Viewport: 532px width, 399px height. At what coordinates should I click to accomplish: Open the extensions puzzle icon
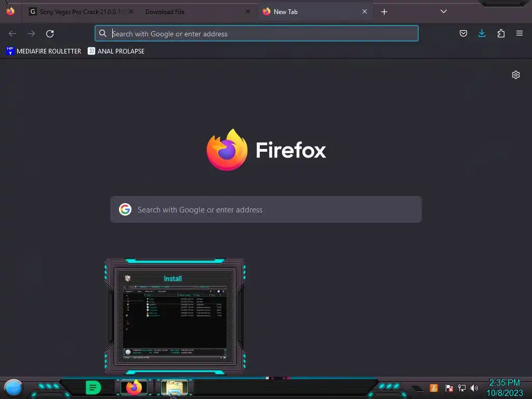click(501, 33)
